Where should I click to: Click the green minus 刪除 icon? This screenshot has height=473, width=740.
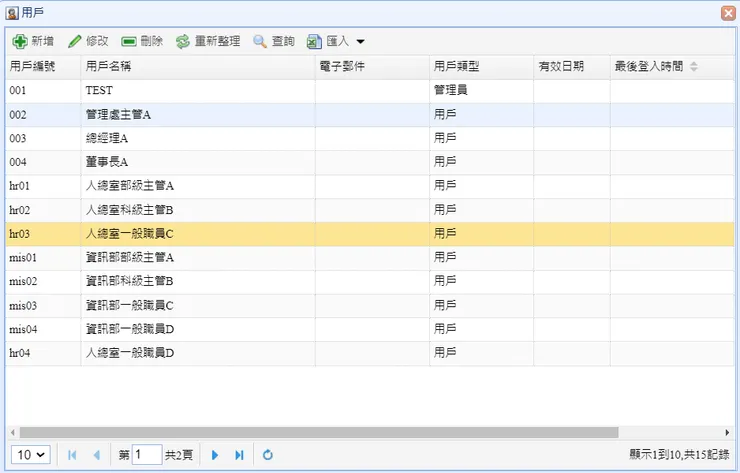tap(128, 42)
